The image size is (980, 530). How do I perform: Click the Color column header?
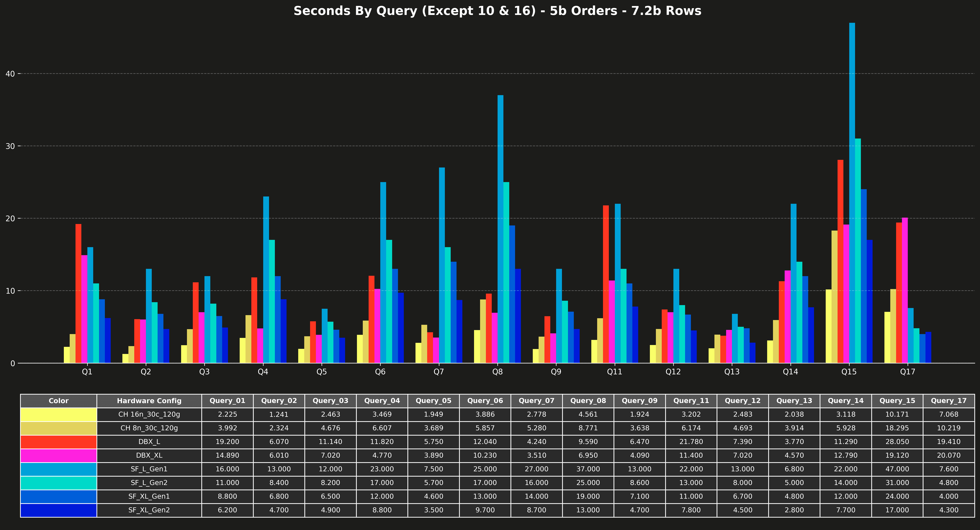[x=59, y=401]
